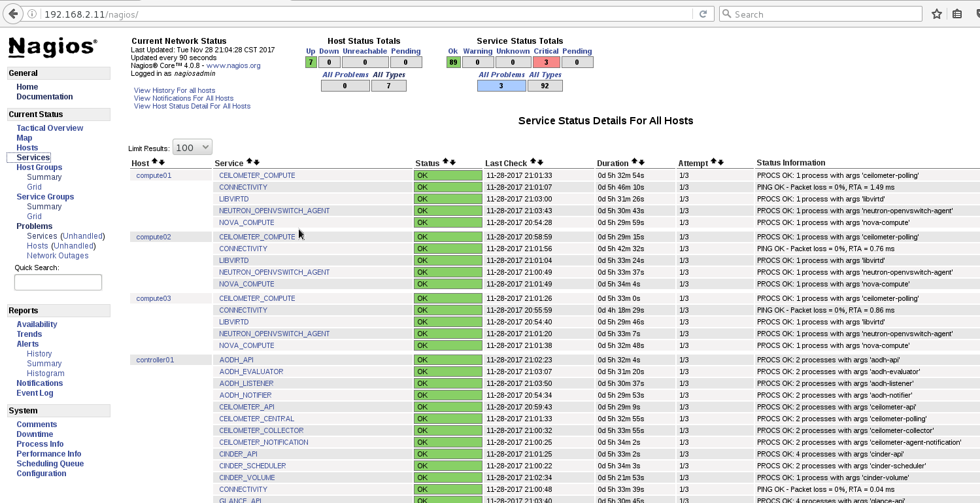
Task: Open Service Groups in sidebar
Action: click(x=45, y=197)
